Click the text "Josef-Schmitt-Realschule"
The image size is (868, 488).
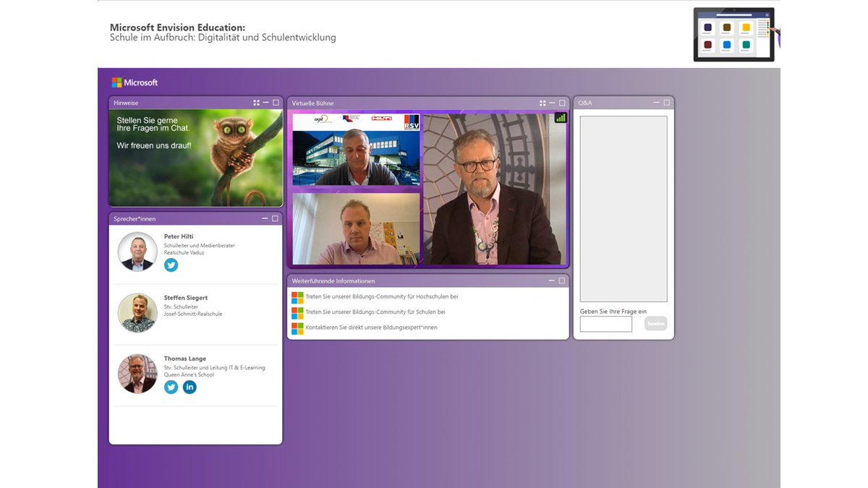tap(193, 314)
